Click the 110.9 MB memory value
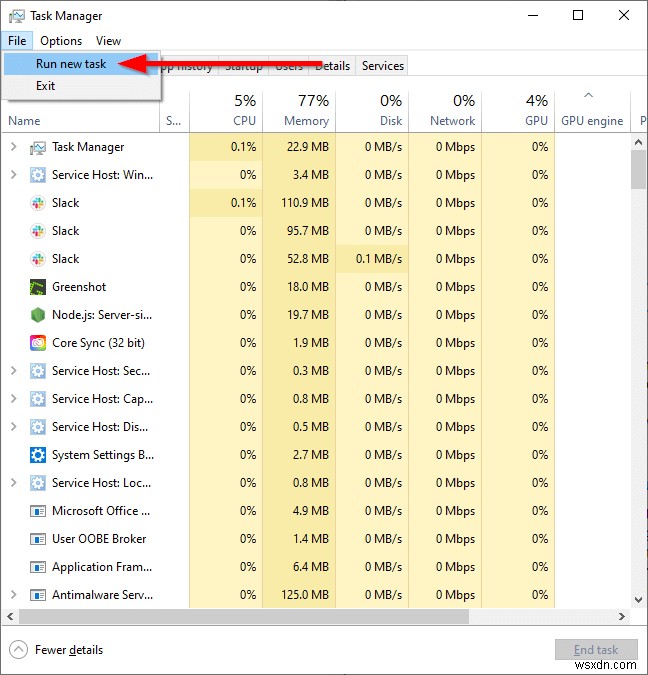The width and height of the screenshot is (648, 675). click(x=305, y=203)
